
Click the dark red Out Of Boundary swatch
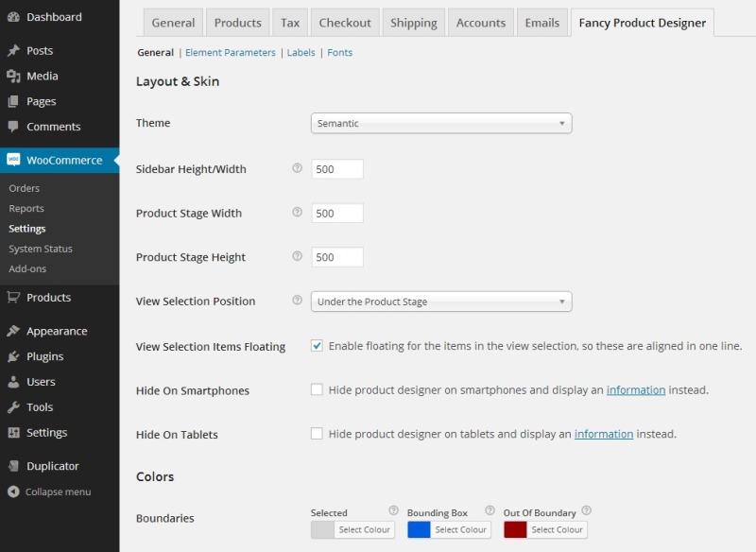click(x=515, y=529)
